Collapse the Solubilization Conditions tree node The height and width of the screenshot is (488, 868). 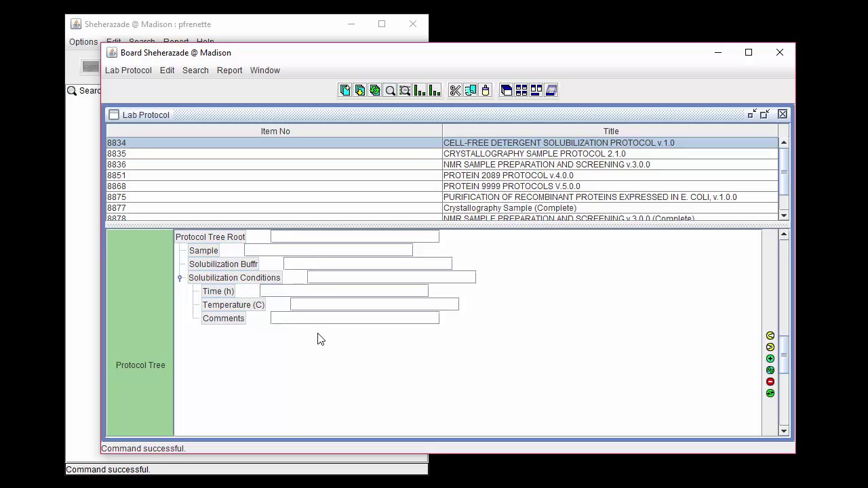(180, 278)
